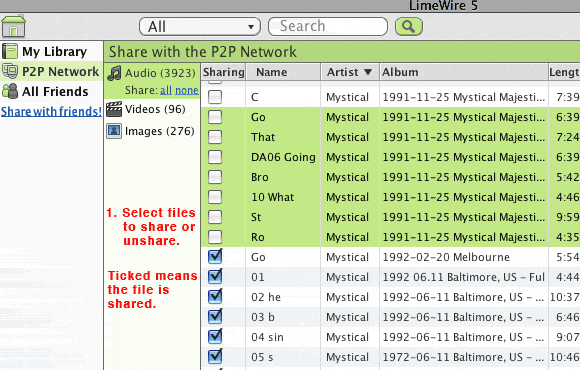
Task: Click the 1992 06.11 Baltimore, US - Ful album
Action: coord(463,277)
